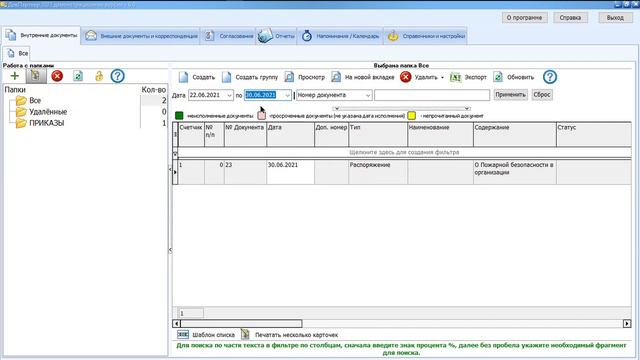Viewport: 640px width, 360px height.
Task: Select the Все folder in the tree
Action: 35,100
